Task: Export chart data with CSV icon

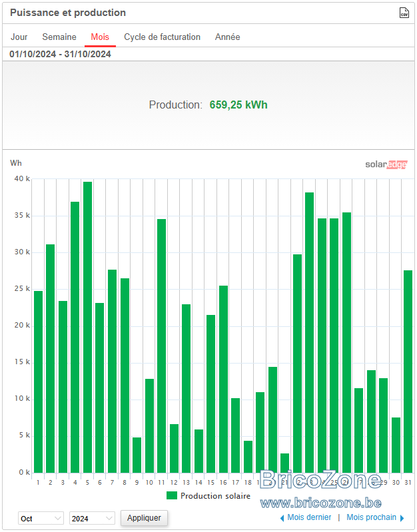Action: [404, 13]
